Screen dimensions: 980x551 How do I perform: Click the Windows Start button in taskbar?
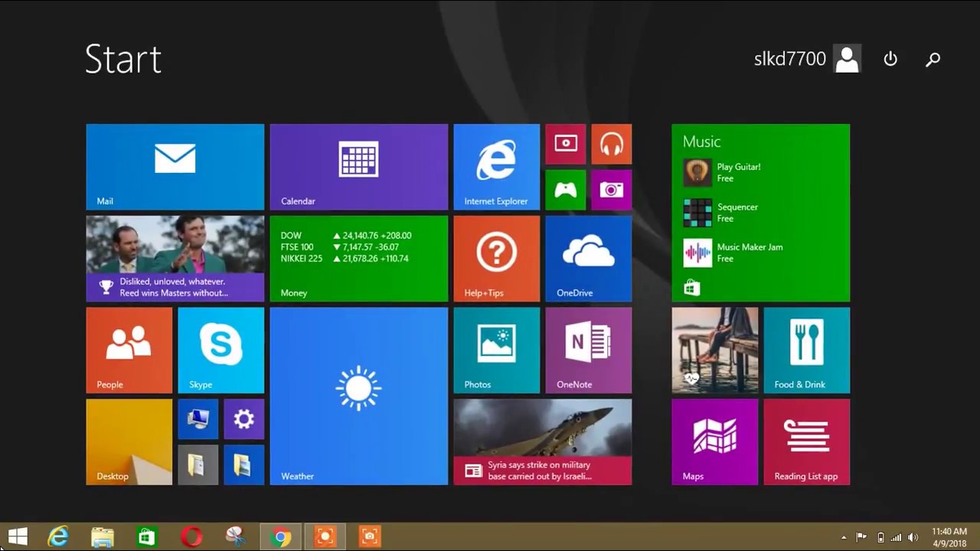point(18,536)
